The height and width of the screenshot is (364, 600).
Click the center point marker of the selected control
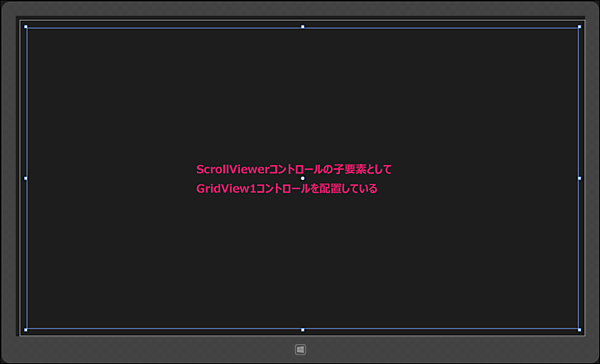(303, 178)
